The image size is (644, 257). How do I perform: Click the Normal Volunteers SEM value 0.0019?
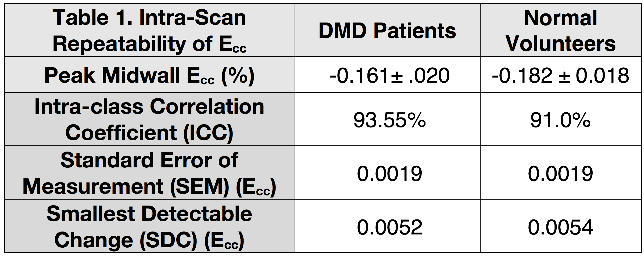tap(560, 174)
